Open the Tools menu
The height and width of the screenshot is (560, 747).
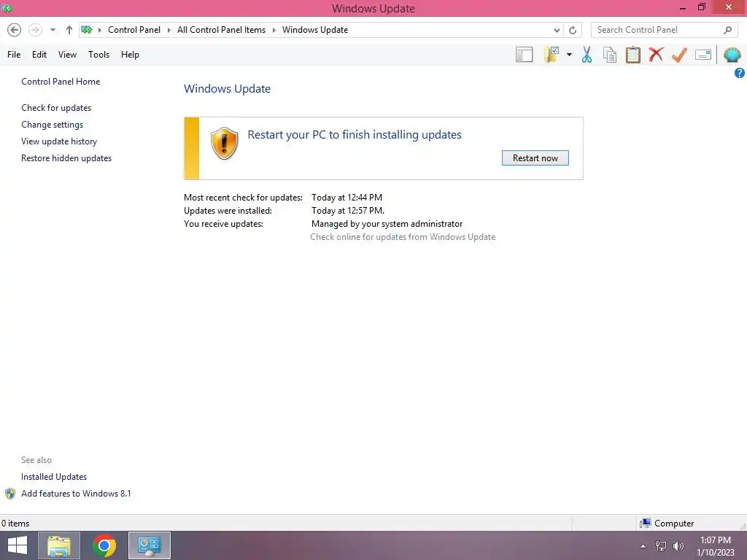coord(98,54)
